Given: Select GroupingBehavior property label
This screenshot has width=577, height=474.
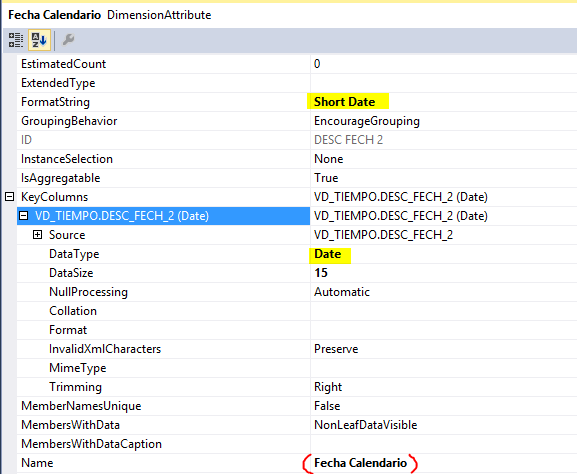Looking at the screenshot, I should (x=69, y=121).
